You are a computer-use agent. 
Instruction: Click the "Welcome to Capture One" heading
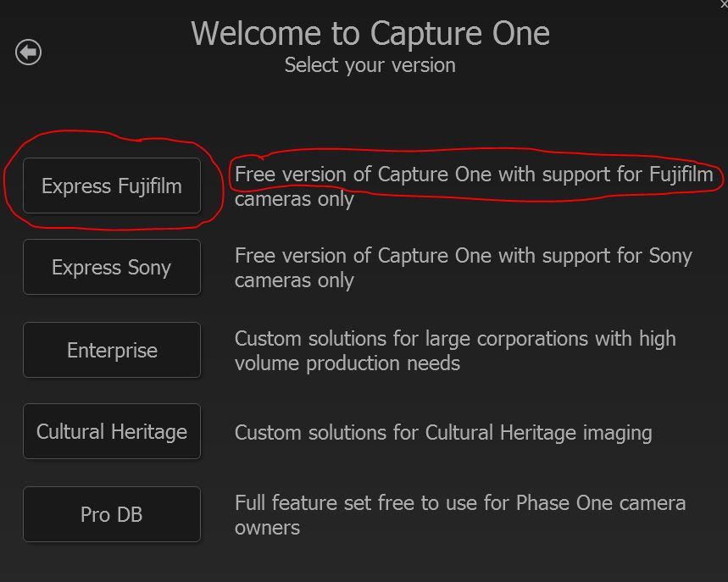[370, 34]
